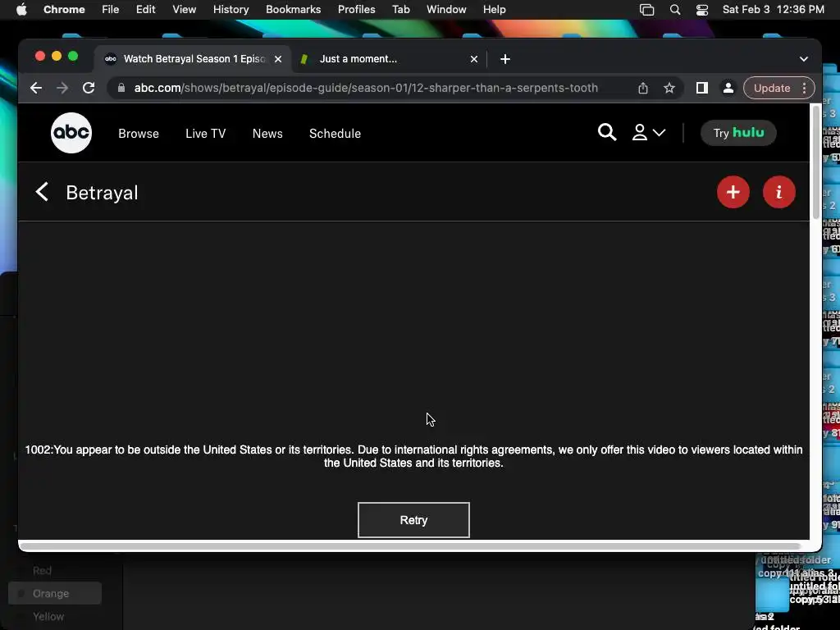This screenshot has width=840, height=630.
Task: Open a new Chrome tab
Action: 504,59
